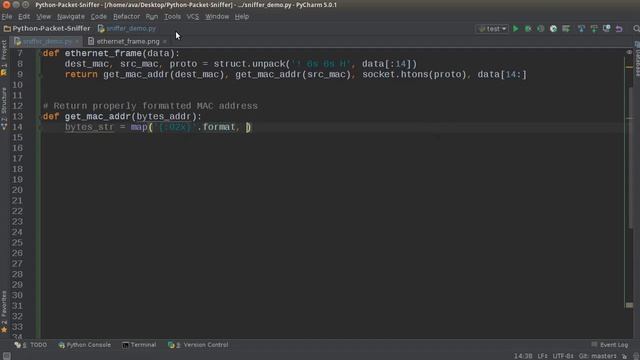Viewport: 640px width, 360px height.
Task: Open the UTF-8 encoding selector
Action: click(563, 356)
